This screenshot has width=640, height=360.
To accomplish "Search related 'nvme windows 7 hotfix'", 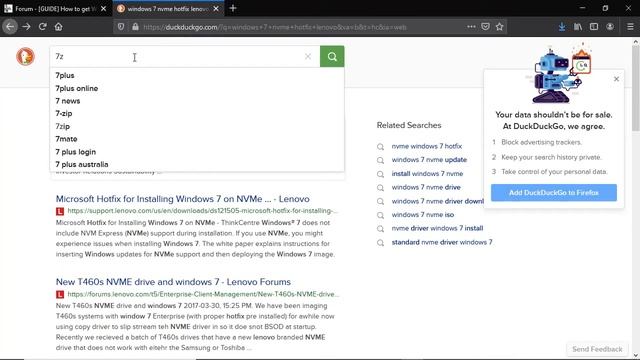I will pos(427,146).
